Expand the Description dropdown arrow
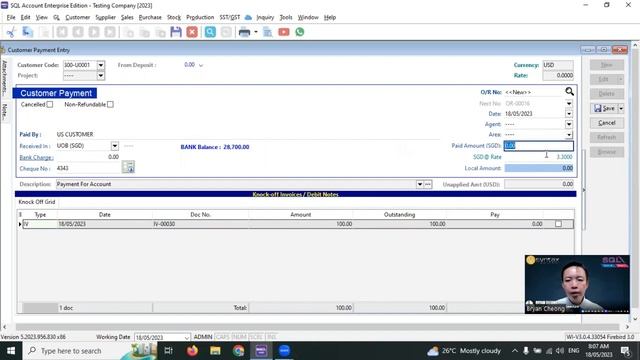The image size is (640, 360). pyautogui.click(x=420, y=184)
